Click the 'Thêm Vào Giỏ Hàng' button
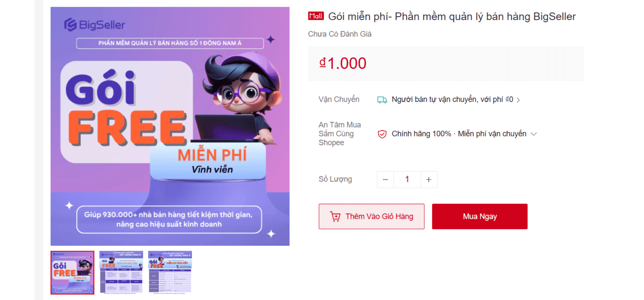644x300 pixels. [x=371, y=216]
